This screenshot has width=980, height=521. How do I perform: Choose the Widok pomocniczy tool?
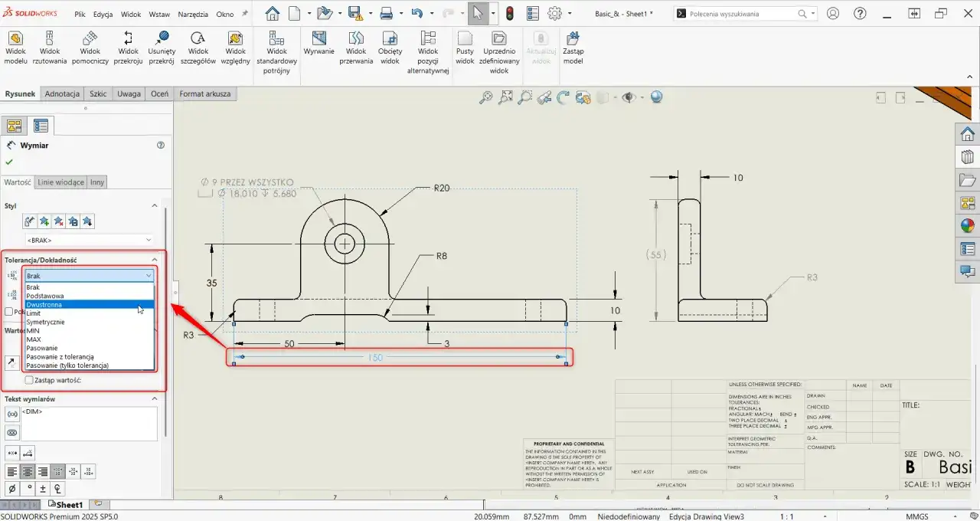(x=90, y=48)
